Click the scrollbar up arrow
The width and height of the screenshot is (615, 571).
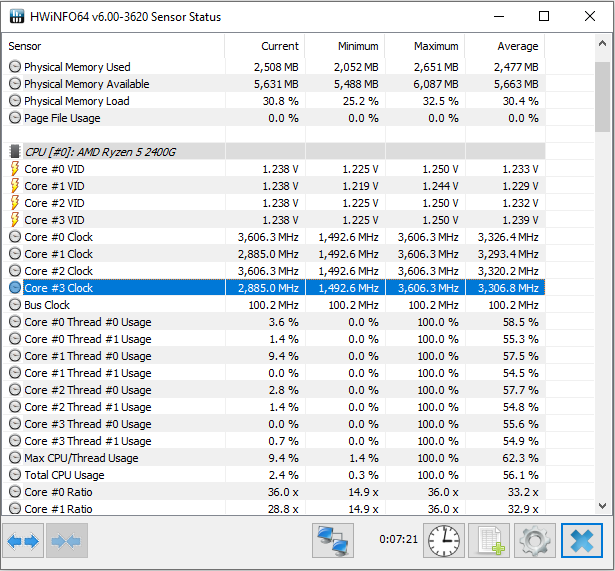pos(602,44)
